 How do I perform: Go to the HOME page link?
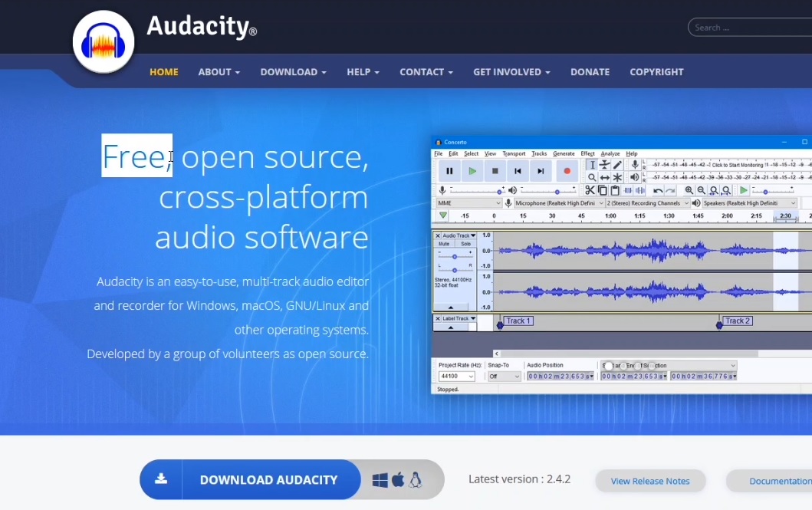click(x=163, y=72)
